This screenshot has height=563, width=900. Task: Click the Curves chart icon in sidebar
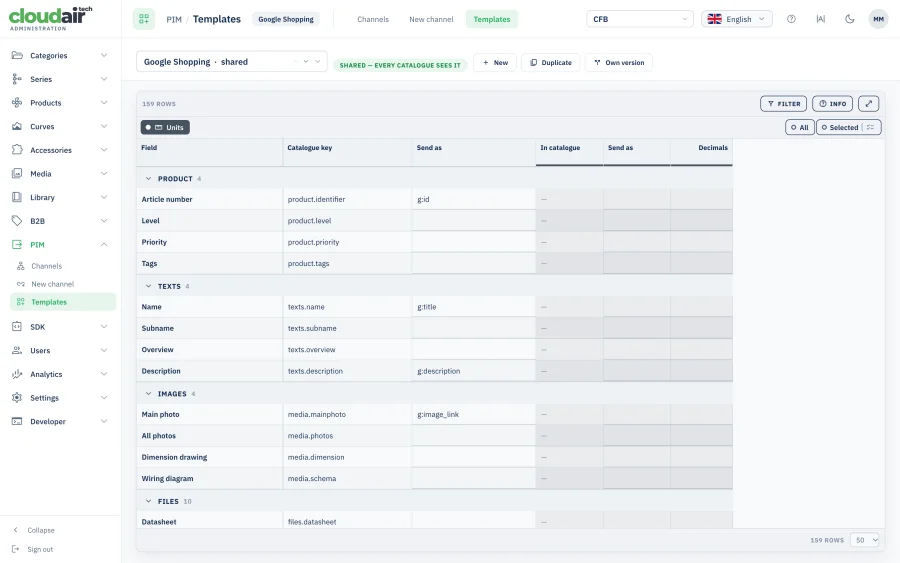pyautogui.click(x=17, y=126)
